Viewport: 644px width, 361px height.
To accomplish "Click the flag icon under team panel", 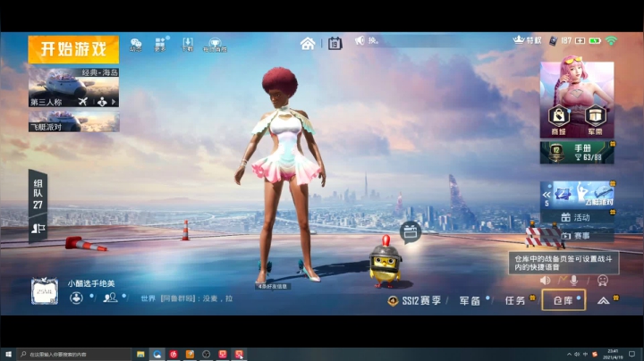I will (38, 229).
